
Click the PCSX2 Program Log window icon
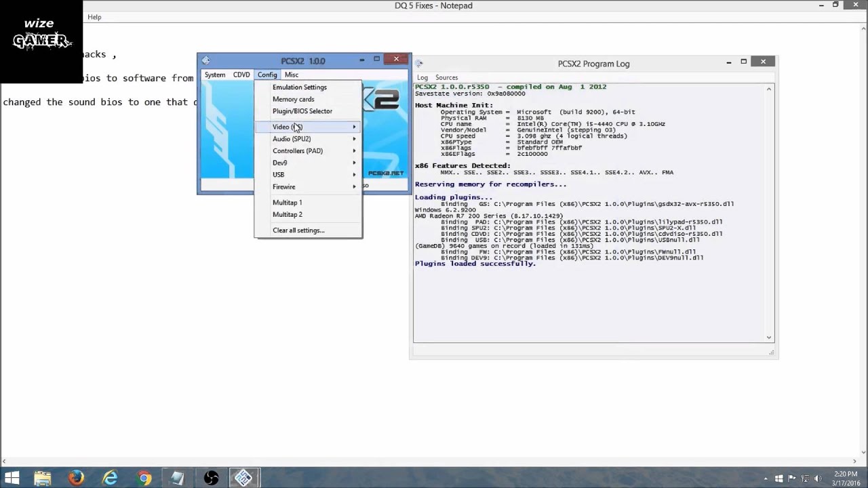[419, 64]
